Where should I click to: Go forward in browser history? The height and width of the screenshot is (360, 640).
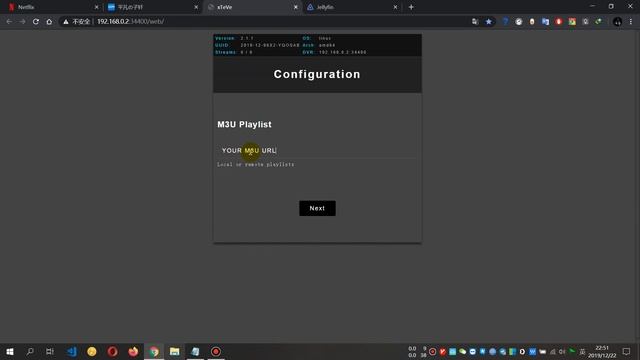[x=22, y=21]
